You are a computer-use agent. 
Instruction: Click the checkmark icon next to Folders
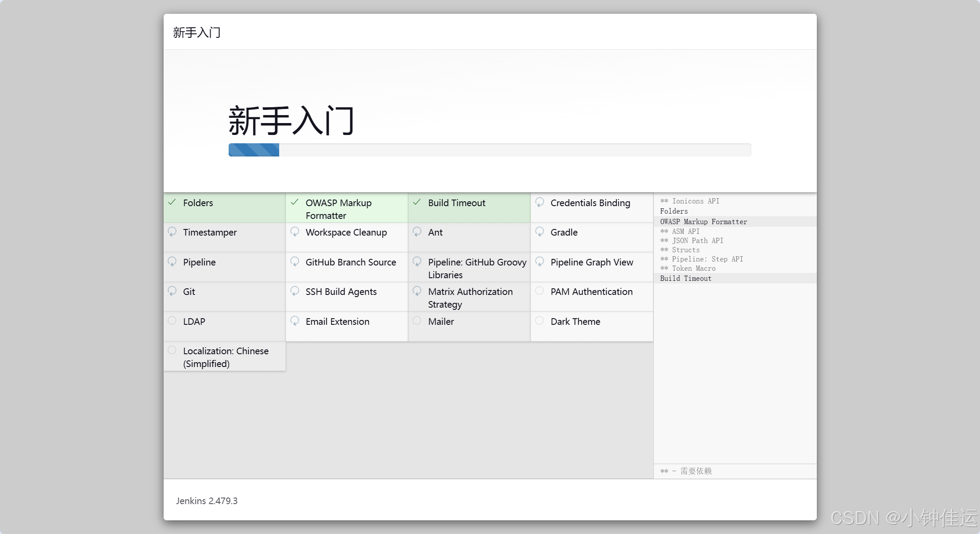tap(172, 202)
